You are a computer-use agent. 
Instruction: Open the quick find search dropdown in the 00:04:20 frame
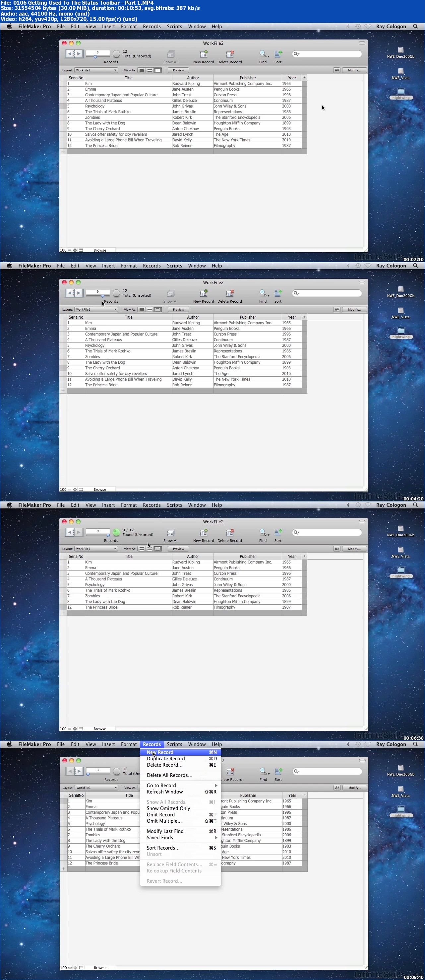click(296, 293)
